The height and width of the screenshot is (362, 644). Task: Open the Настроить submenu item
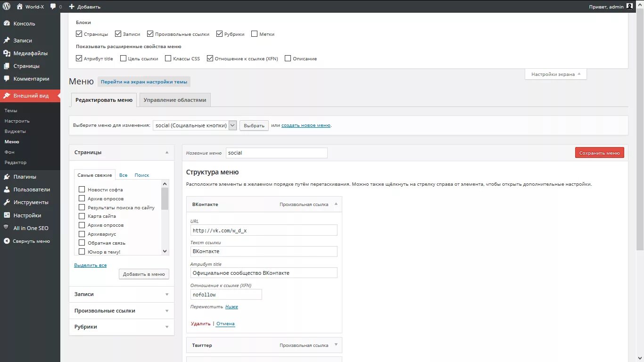tap(17, 121)
